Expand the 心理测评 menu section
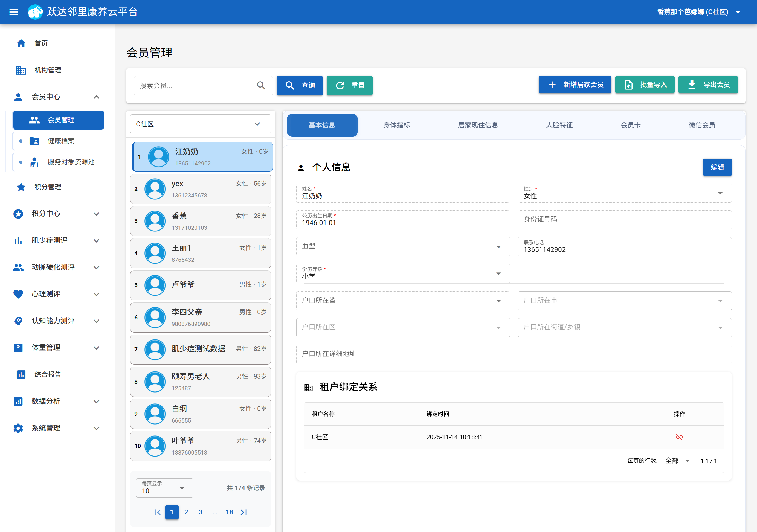The image size is (757, 532). click(96, 294)
